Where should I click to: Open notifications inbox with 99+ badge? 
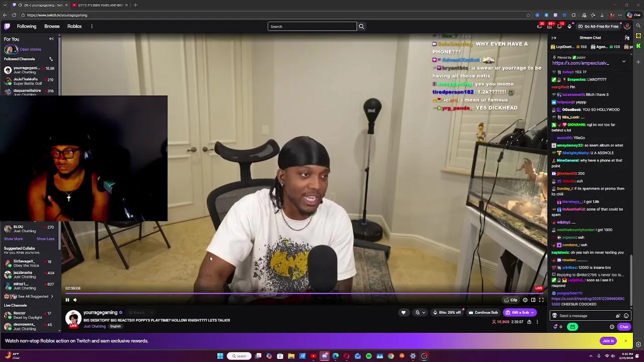[x=549, y=26]
